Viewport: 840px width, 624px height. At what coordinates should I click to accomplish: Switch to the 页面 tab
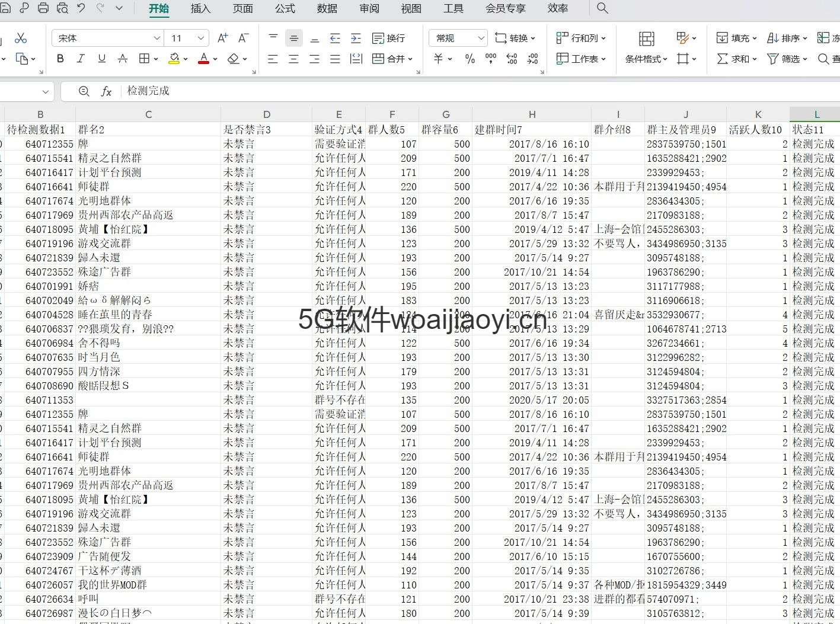coord(243,8)
